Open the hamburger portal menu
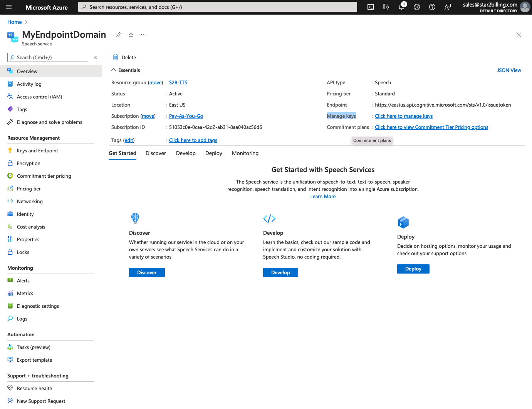 (x=9, y=7)
